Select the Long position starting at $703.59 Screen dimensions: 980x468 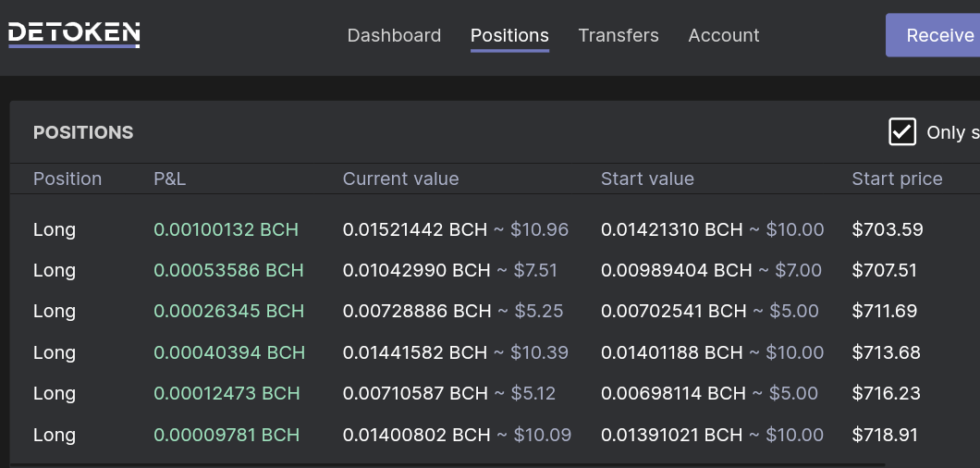494,229
